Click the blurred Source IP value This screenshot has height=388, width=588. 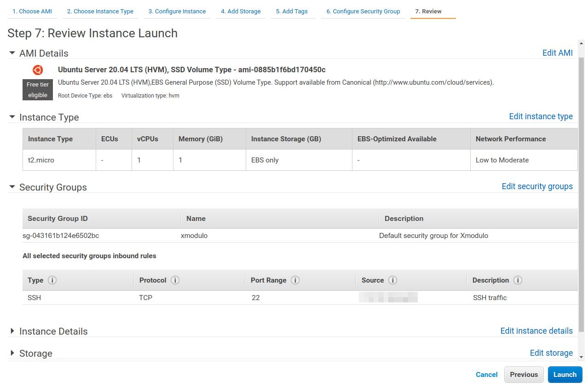tap(388, 297)
